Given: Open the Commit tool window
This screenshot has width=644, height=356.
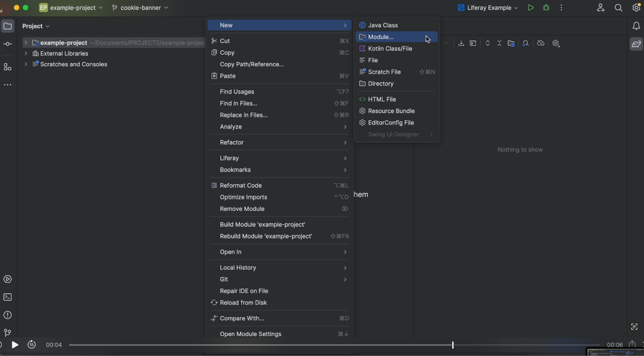Looking at the screenshot, I should point(7,44).
